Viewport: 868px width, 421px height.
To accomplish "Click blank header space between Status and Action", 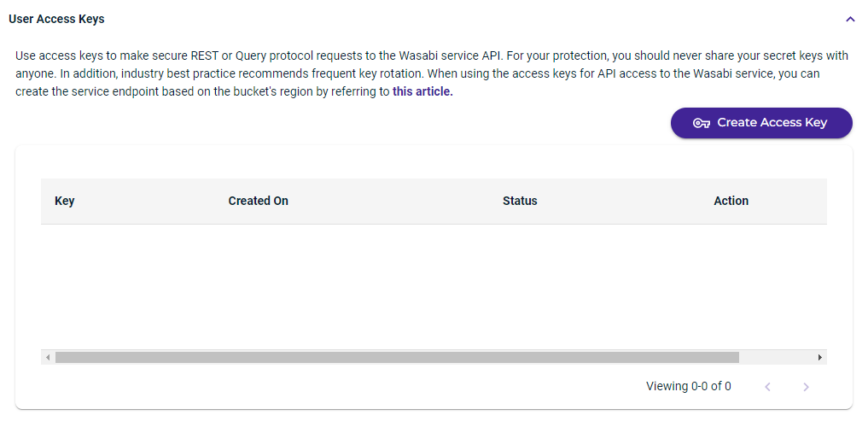I will pos(626,201).
